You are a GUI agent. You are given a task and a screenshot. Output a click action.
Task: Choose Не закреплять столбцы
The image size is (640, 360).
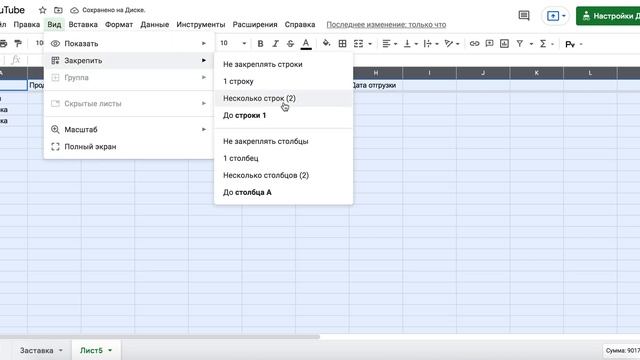point(283,141)
